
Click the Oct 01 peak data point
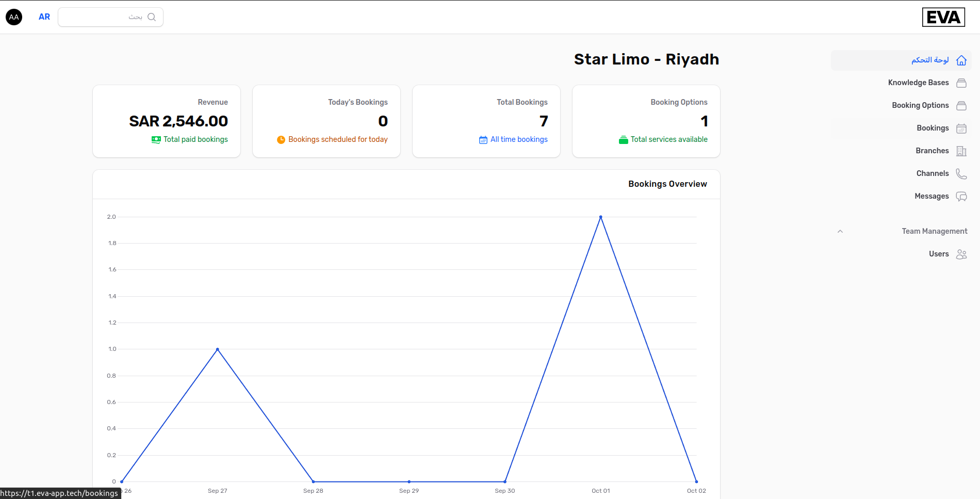point(600,217)
